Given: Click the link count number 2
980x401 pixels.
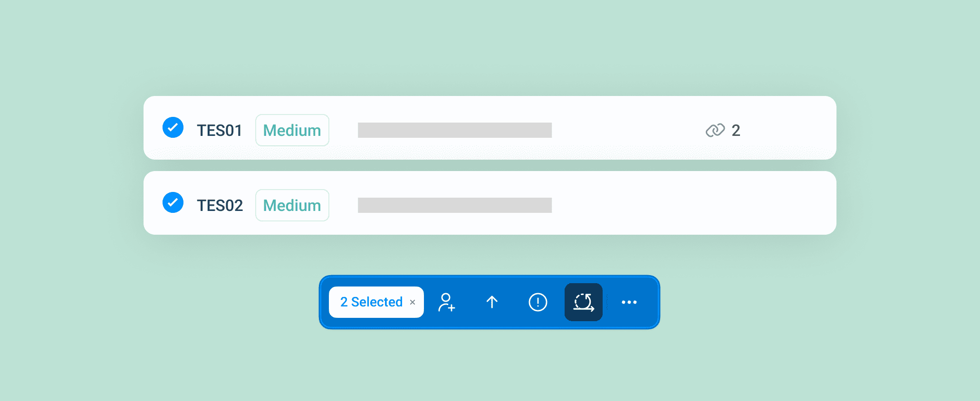Looking at the screenshot, I should pos(736,130).
